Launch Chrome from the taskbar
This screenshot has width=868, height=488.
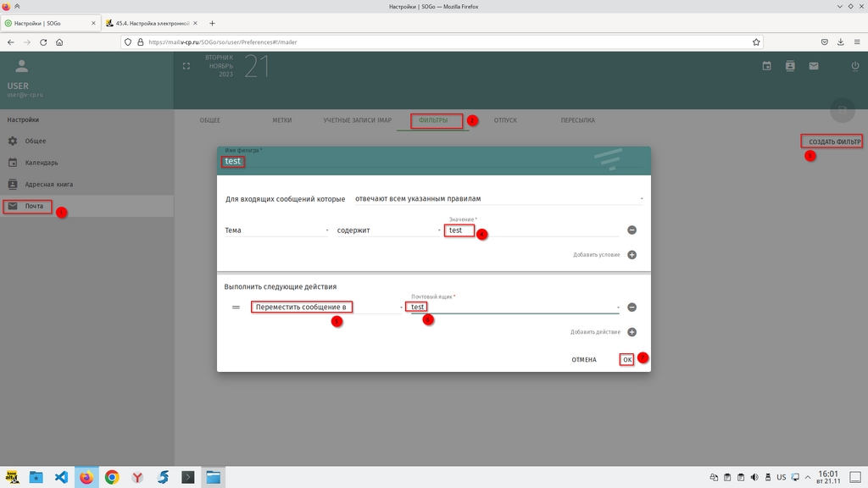pos(112,477)
